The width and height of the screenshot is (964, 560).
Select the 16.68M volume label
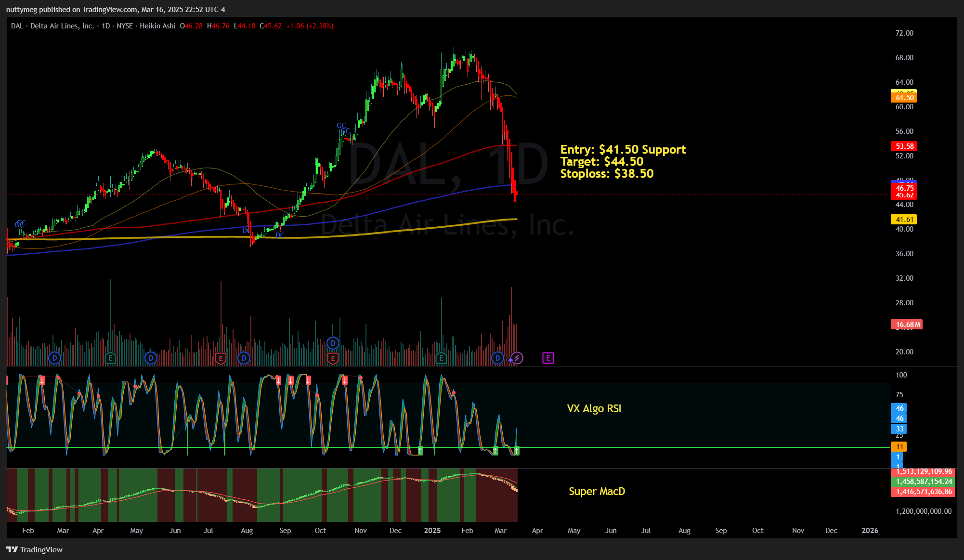click(x=907, y=325)
